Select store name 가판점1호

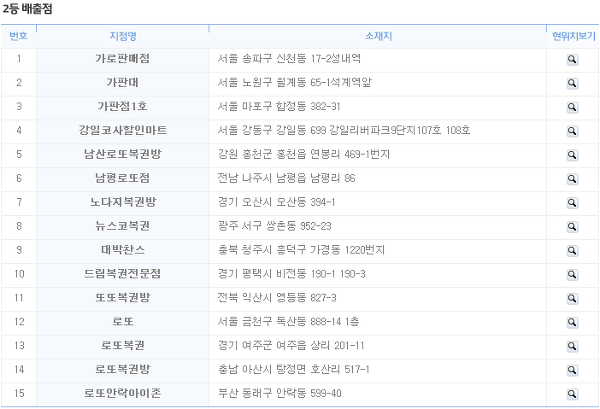[122, 106]
